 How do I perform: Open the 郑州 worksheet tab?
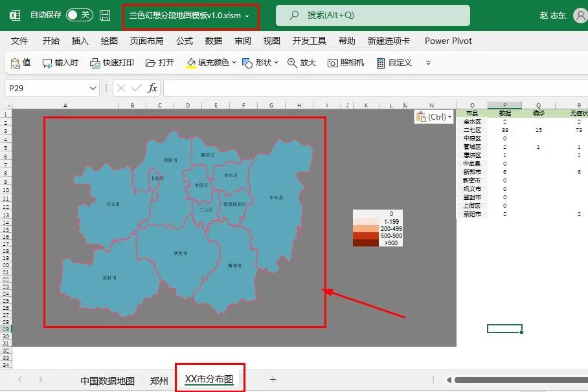coord(158,380)
